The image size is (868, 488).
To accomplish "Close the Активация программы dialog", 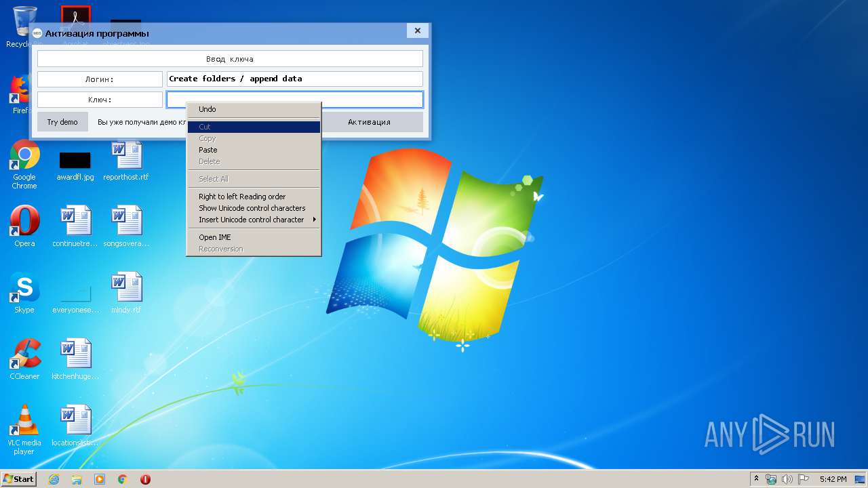I will (417, 30).
